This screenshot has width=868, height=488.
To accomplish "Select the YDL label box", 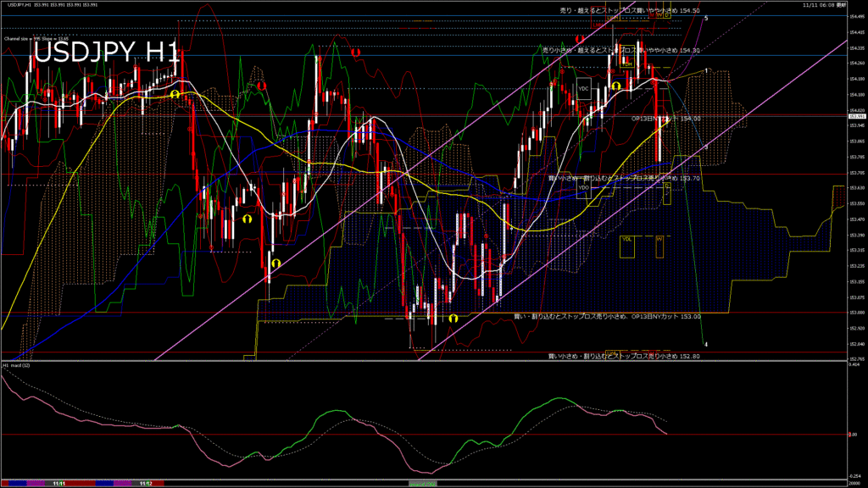I will click(x=627, y=239).
